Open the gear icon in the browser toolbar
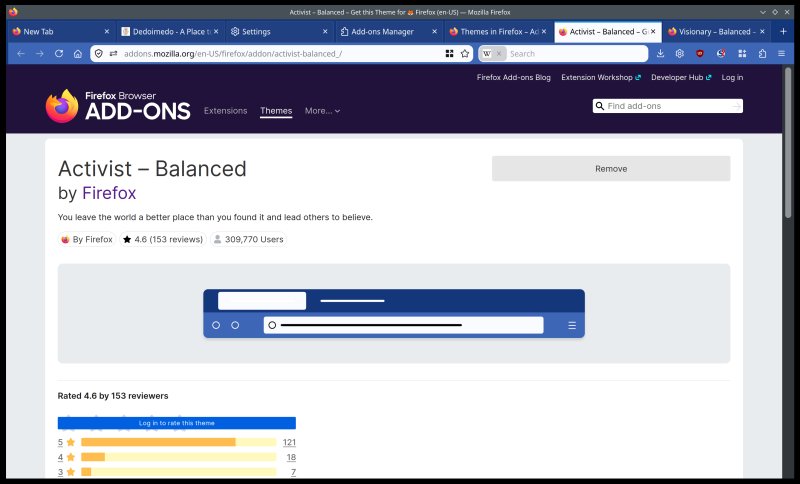Screen dimensions: 800x484 pyautogui.click(x=680, y=54)
